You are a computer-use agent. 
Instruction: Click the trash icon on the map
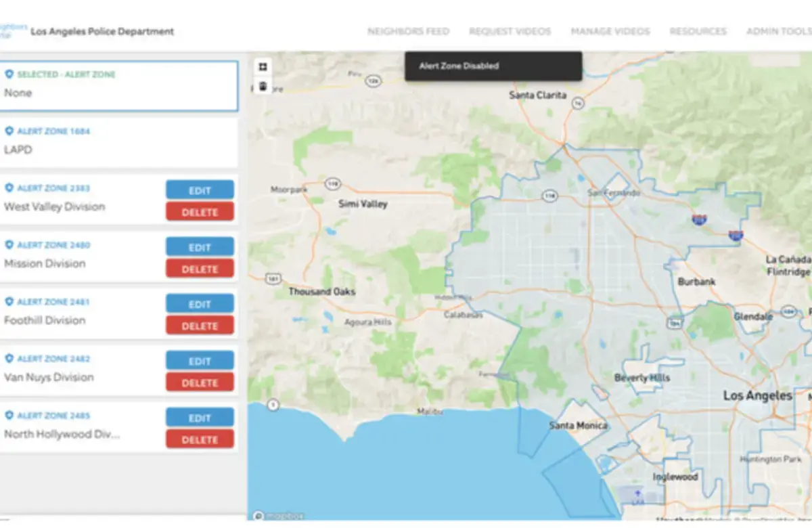click(x=263, y=87)
